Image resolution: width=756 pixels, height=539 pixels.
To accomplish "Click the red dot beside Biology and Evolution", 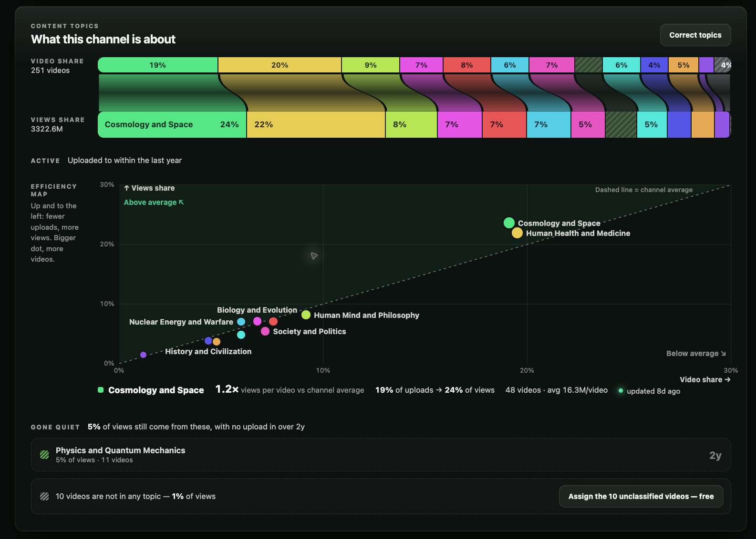I will point(273,322).
